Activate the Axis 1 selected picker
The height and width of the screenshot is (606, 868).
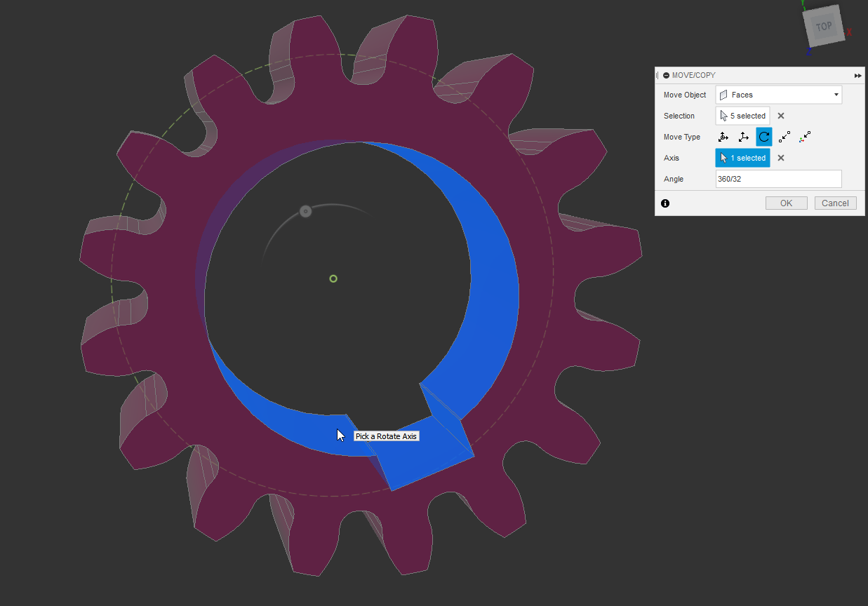tap(742, 158)
